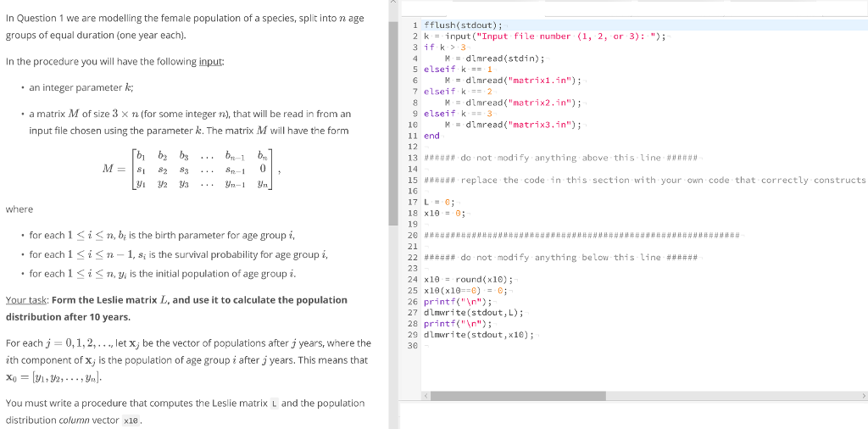
Task: Click the right arrow of the editor's horizontal scrollbar
Action: [863, 396]
